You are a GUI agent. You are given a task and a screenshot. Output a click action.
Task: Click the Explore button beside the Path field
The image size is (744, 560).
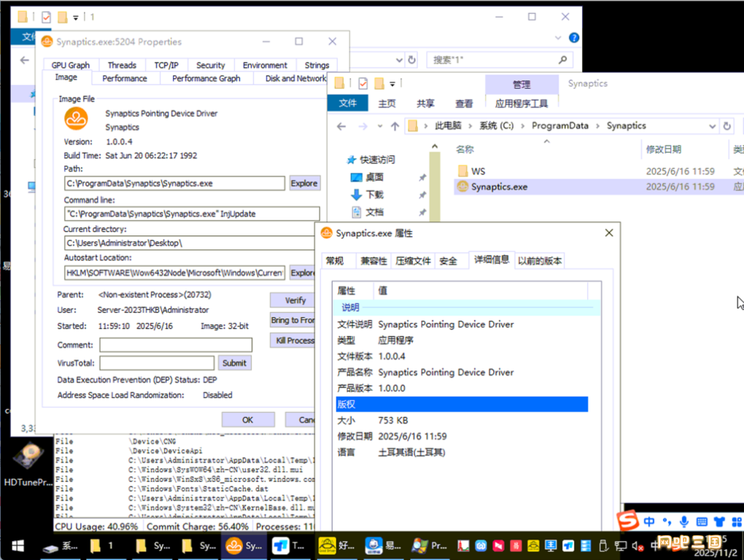click(304, 183)
